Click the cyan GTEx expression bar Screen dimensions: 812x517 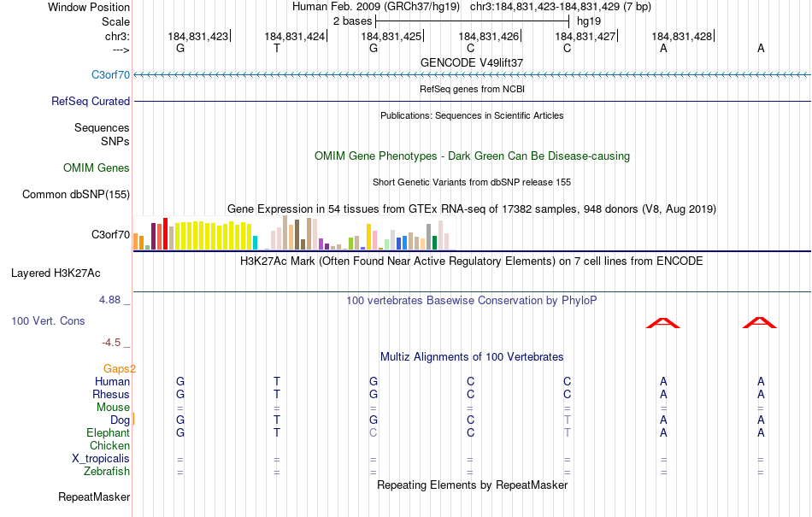[x=255, y=243]
